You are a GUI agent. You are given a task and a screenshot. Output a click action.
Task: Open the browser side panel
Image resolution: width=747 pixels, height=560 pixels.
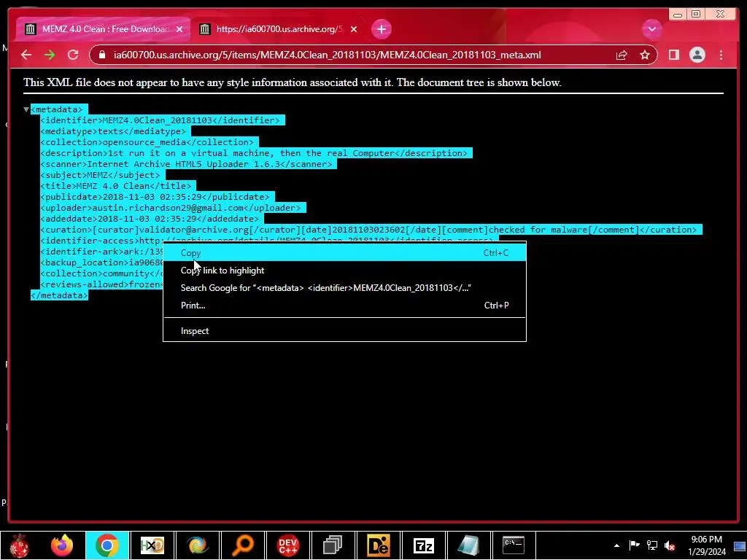click(673, 55)
